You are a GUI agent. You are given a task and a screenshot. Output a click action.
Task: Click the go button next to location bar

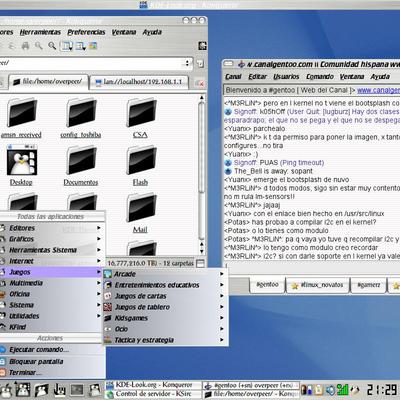click(x=200, y=63)
